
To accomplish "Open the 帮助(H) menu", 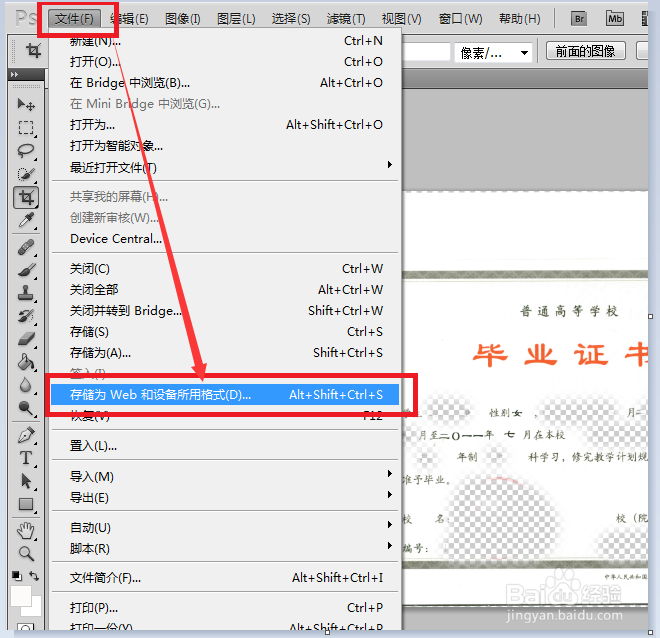I will point(519,19).
